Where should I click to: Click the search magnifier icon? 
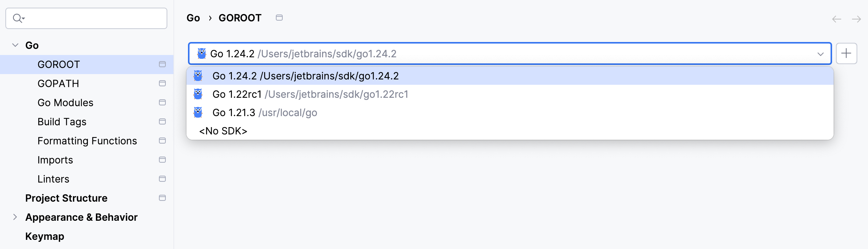(x=17, y=18)
